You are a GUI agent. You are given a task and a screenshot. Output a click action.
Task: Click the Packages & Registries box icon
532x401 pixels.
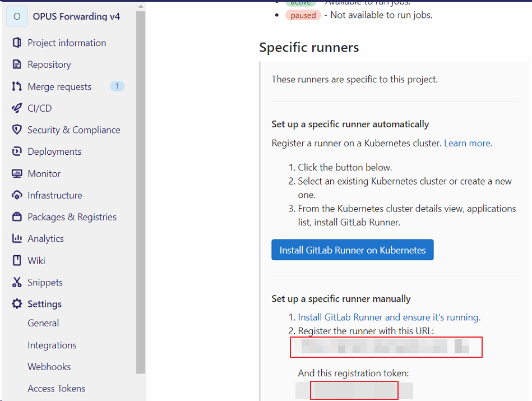17,216
